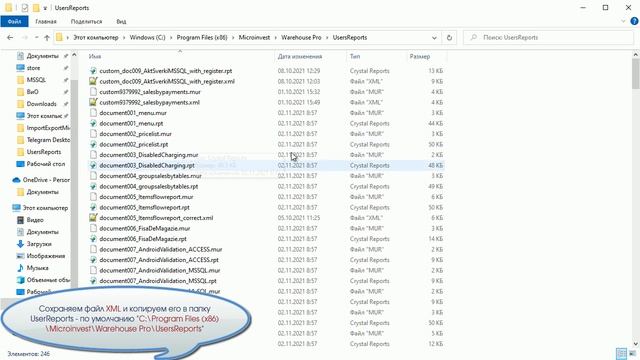Open BиO folder in sidebar

tap(32, 92)
